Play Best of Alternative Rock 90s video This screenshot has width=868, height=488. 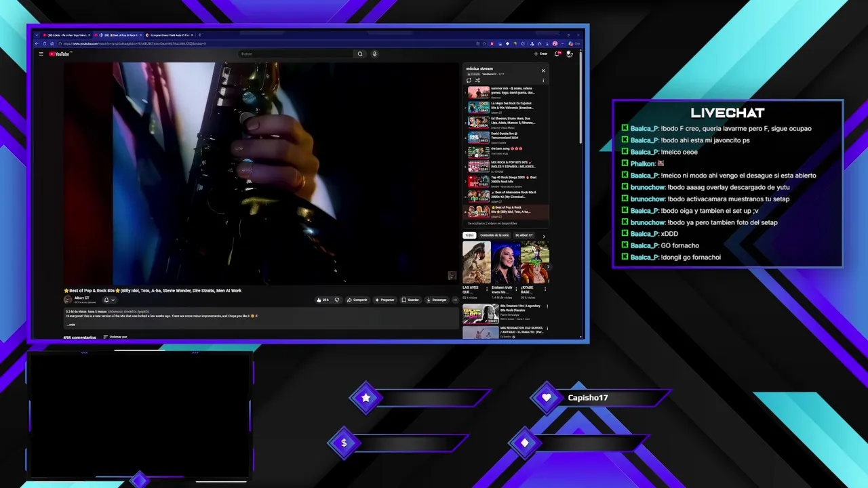507,197
